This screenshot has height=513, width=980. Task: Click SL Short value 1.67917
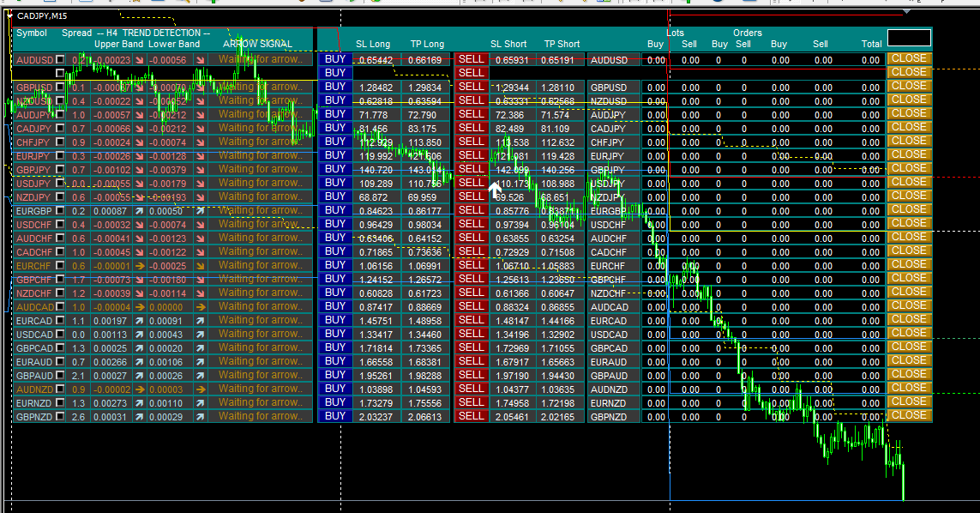tap(513, 362)
